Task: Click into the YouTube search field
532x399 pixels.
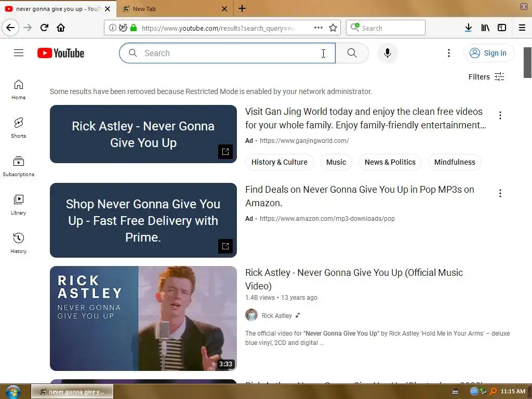Action: pos(228,53)
